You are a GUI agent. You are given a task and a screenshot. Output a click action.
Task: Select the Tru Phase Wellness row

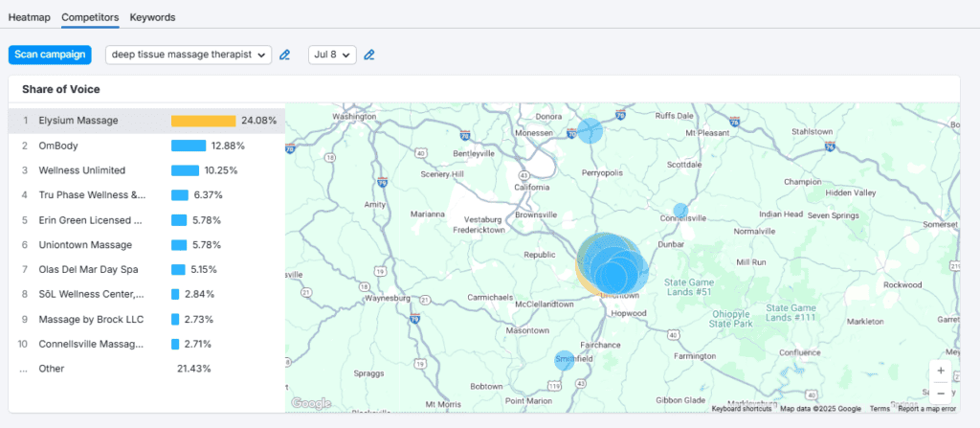146,195
